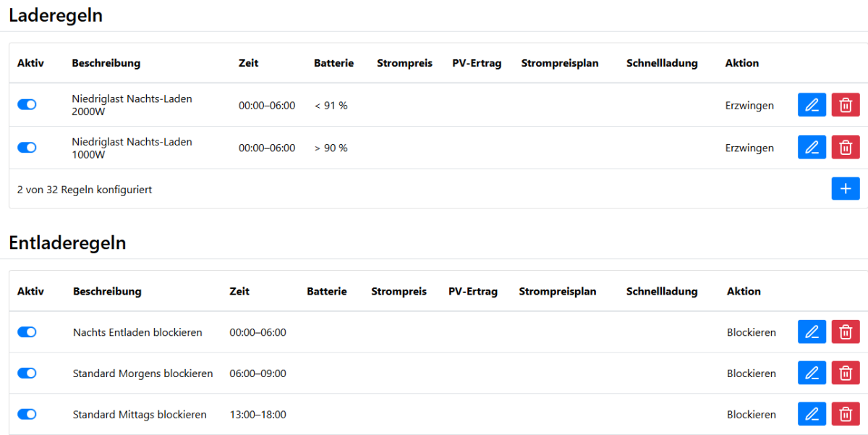Edit the Niedriglast Nachts-Laden 2000W rule
Image resolution: width=868 pixels, height=435 pixels.
coord(812,106)
